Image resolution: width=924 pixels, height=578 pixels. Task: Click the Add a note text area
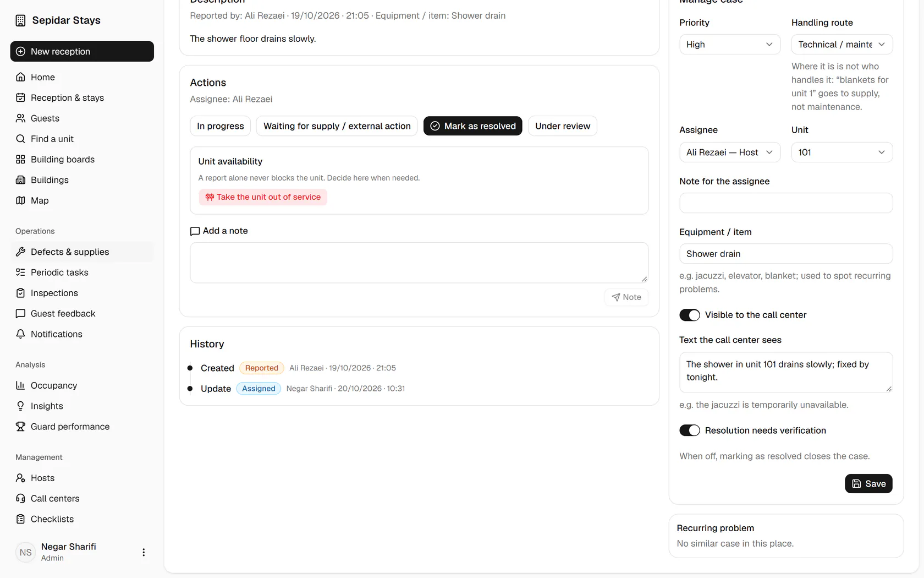coord(419,263)
